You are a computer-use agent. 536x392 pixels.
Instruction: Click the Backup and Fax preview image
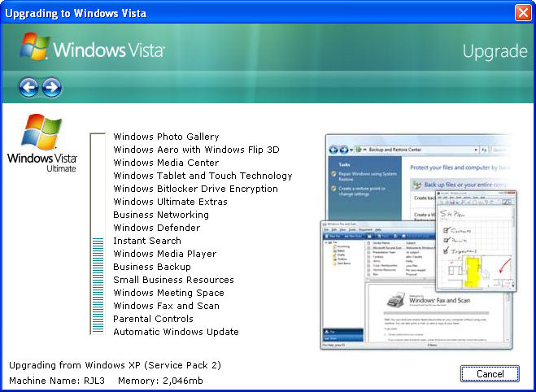tap(418, 242)
